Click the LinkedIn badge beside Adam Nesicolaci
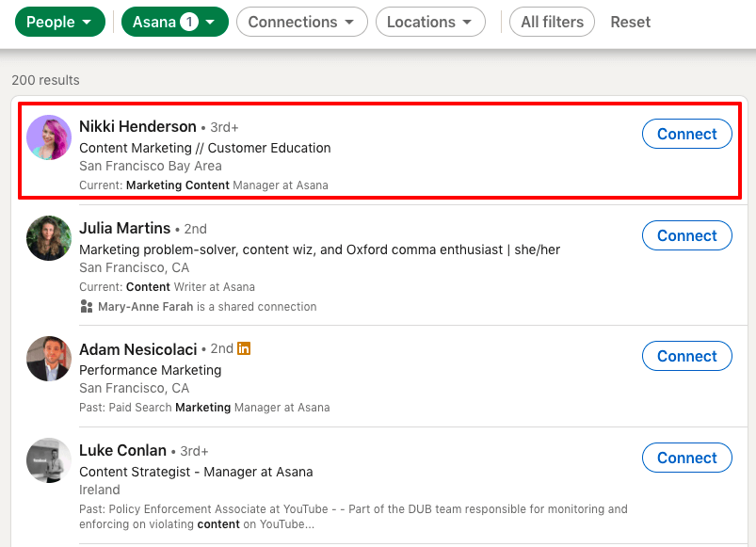Viewport: 756px width, 547px height. pyautogui.click(x=244, y=347)
